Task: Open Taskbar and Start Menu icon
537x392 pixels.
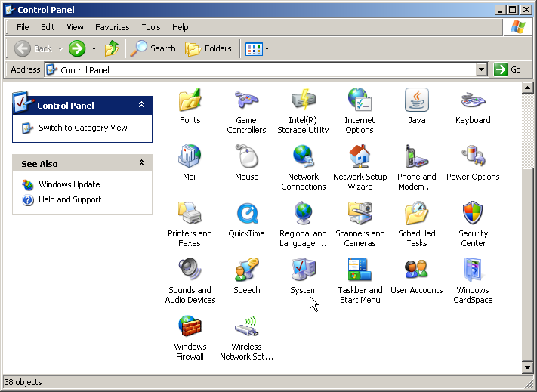Action: tap(360, 270)
